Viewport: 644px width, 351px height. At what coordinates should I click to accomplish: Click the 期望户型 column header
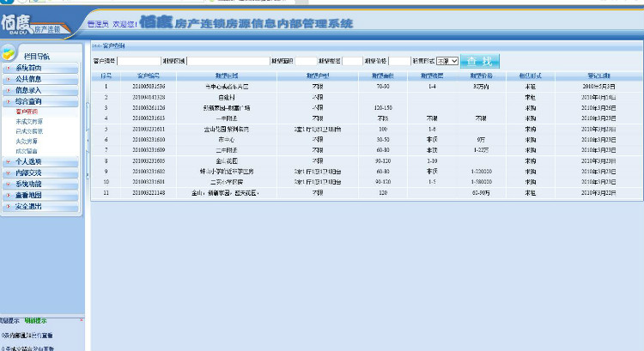coord(318,76)
